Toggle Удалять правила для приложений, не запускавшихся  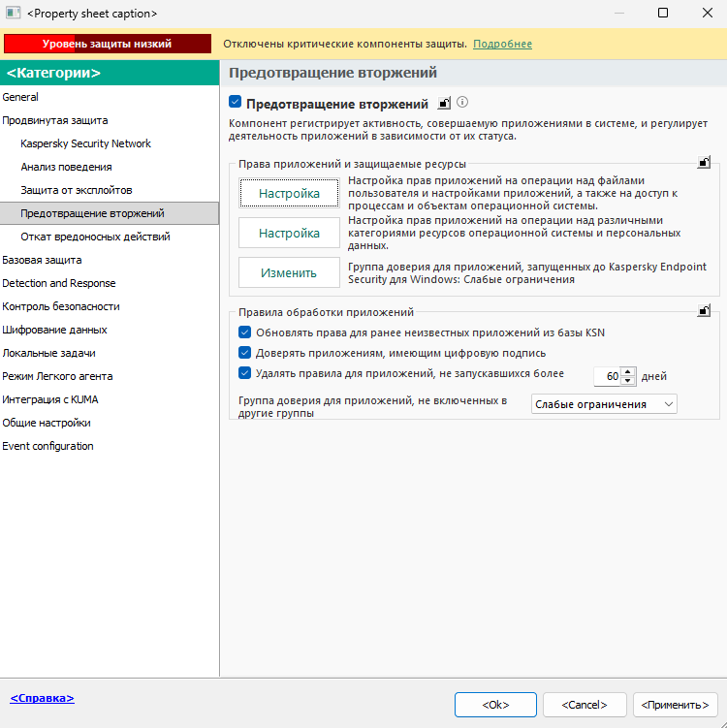[244, 373]
